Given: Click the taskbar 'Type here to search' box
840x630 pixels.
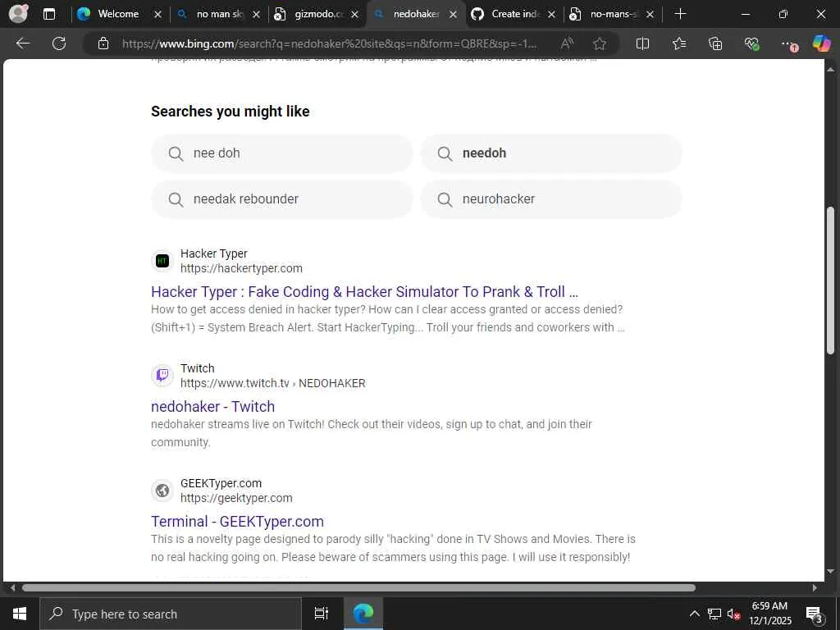Looking at the screenshot, I should click(171, 614).
